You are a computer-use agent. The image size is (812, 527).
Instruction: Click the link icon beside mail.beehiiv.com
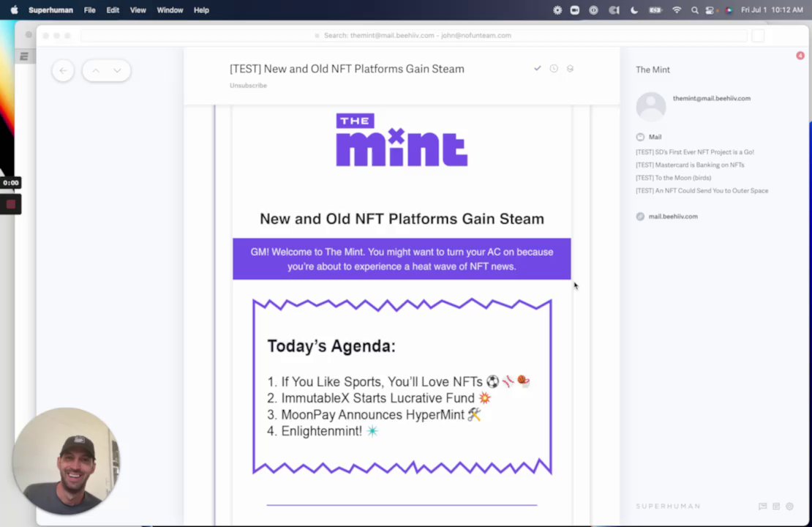click(640, 217)
